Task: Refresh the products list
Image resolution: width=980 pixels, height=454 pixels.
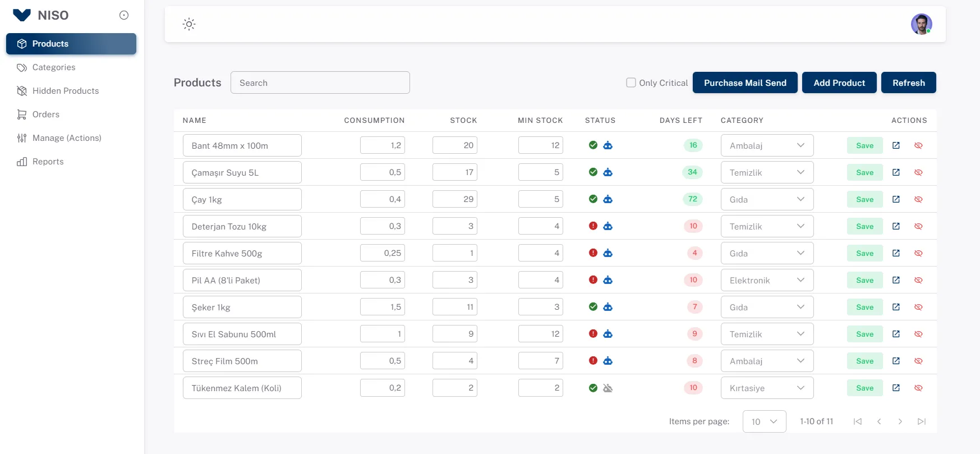Action: click(908, 82)
